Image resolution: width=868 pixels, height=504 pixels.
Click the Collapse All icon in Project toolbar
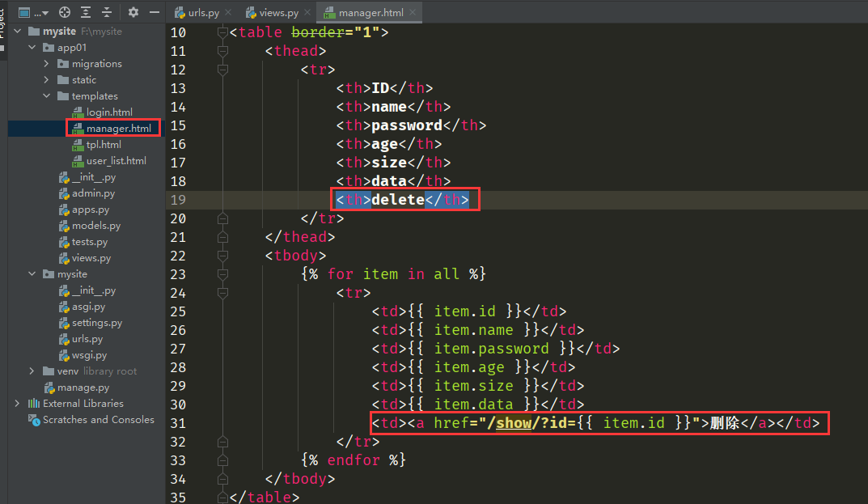(107, 12)
